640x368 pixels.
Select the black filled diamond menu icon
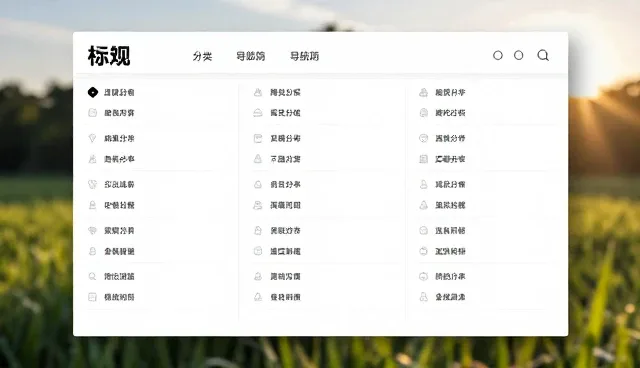pos(93,92)
